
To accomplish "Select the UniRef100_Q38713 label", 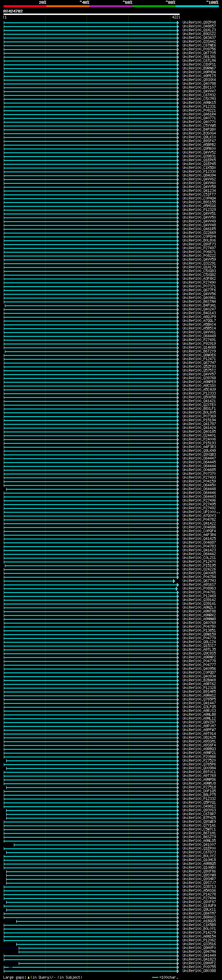I will point(199,886).
